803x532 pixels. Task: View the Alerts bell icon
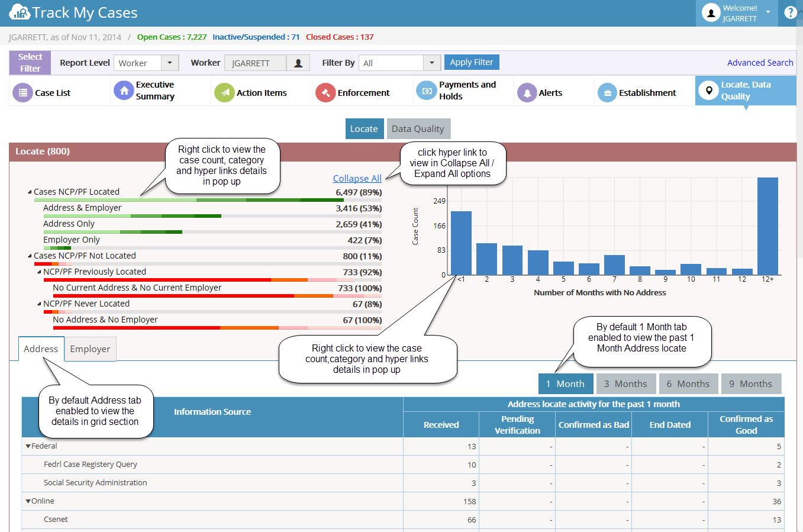click(527, 92)
